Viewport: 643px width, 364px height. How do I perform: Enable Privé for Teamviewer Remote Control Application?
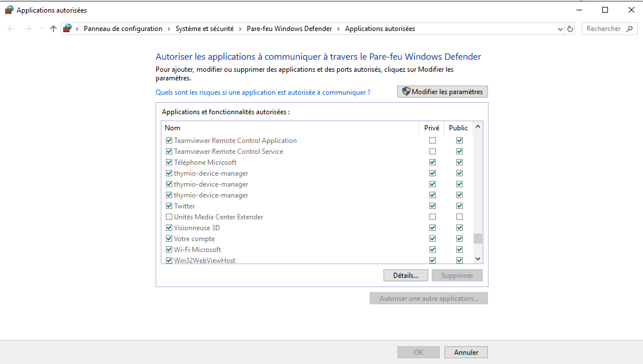click(x=433, y=141)
